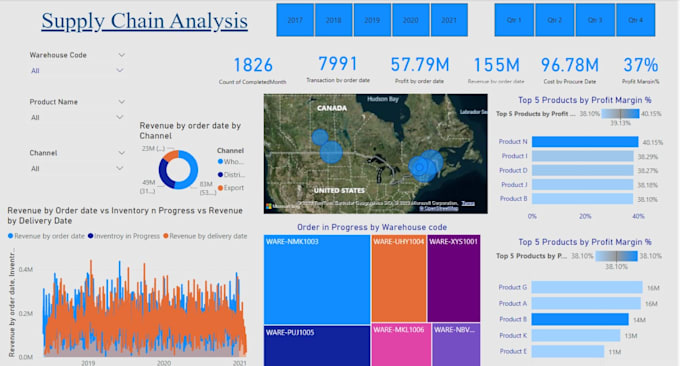Click the 57.79M Profit by order date card

pyautogui.click(x=419, y=69)
